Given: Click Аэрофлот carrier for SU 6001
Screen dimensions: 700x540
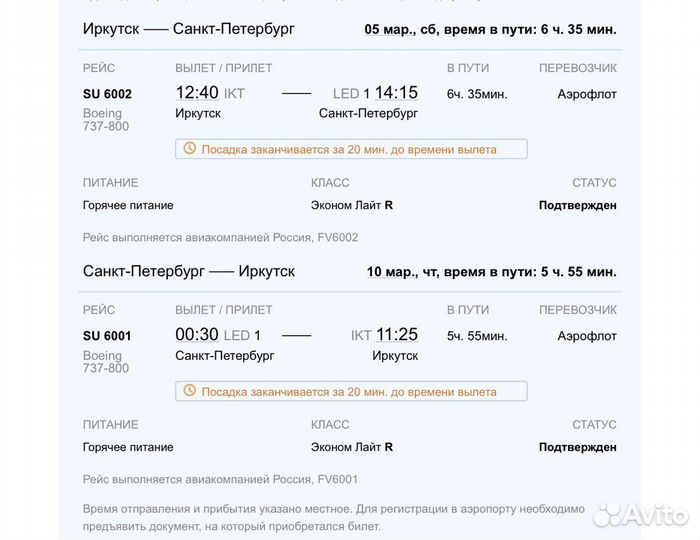Looking at the screenshot, I should point(587,336).
